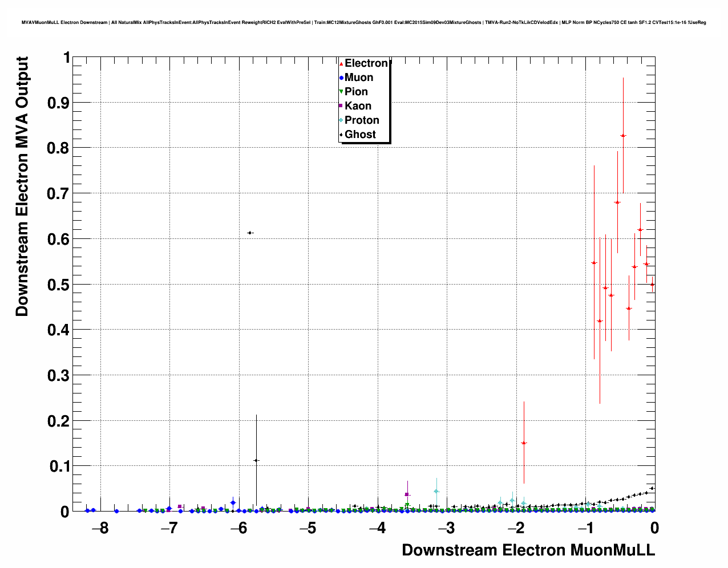
Task: Select the Electron point near 0.15
Action: tap(524, 443)
